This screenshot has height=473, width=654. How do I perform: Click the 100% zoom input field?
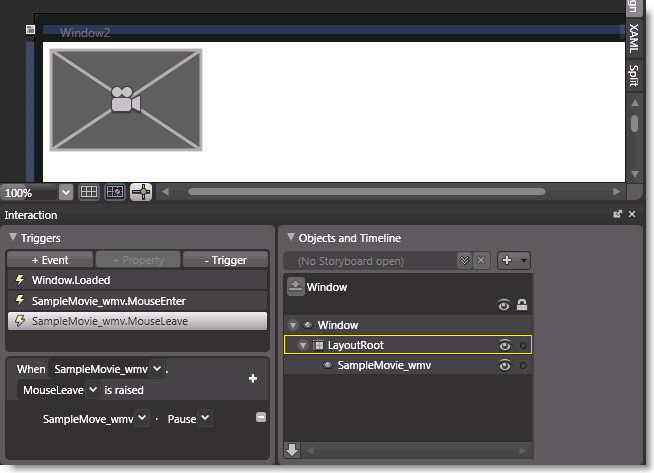(x=29, y=193)
